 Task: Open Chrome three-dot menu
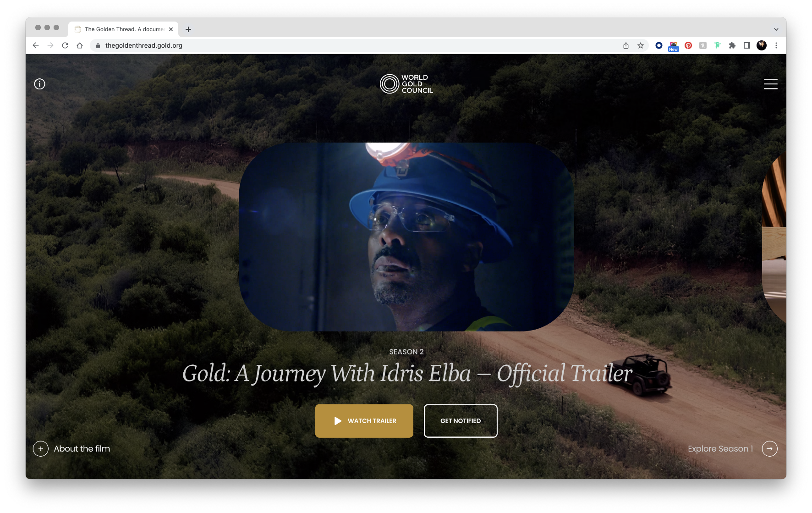(x=776, y=45)
